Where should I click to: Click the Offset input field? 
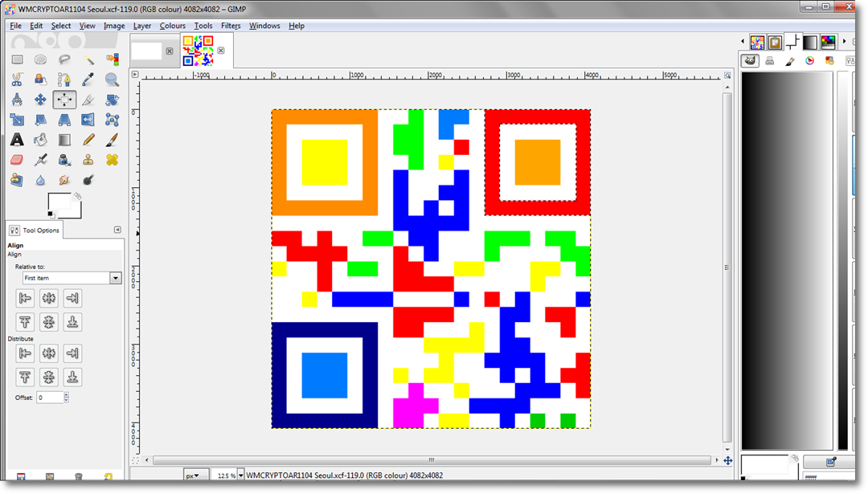click(x=50, y=397)
